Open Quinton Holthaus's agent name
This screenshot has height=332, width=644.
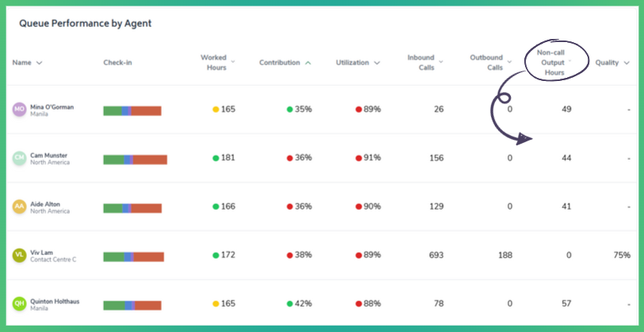[55, 301]
